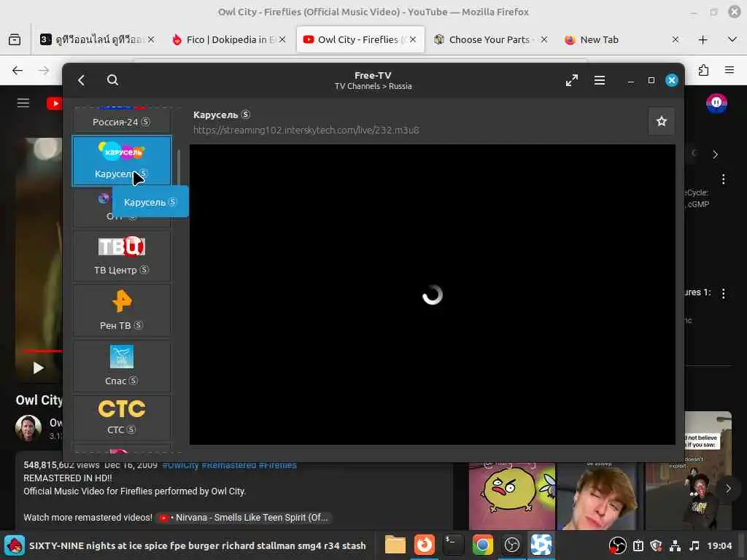Open Firefox application menu
The width and height of the screenshot is (747, 560).
click(729, 71)
